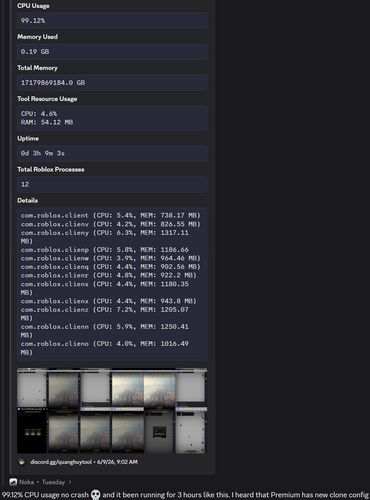Click the CPU Usage value 99.12%
The height and width of the screenshot is (500, 370).
click(33, 21)
